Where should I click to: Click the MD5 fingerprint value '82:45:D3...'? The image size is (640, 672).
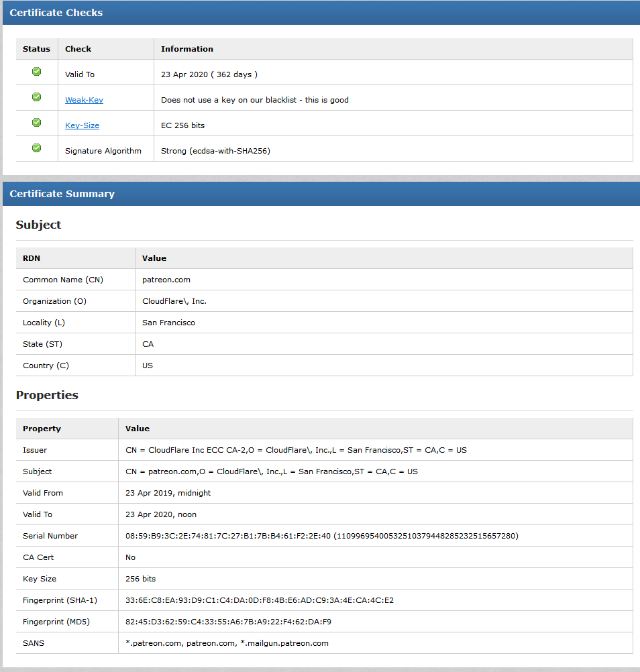point(229,622)
